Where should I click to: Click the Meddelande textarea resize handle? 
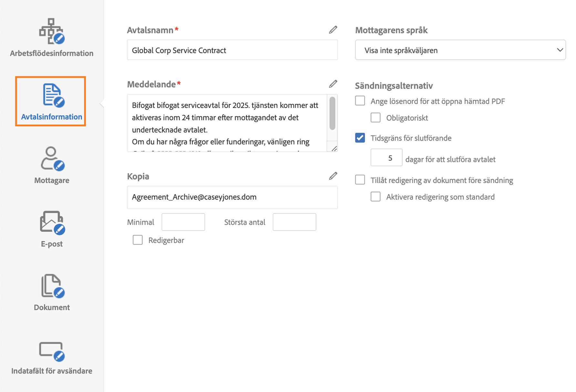point(334,149)
